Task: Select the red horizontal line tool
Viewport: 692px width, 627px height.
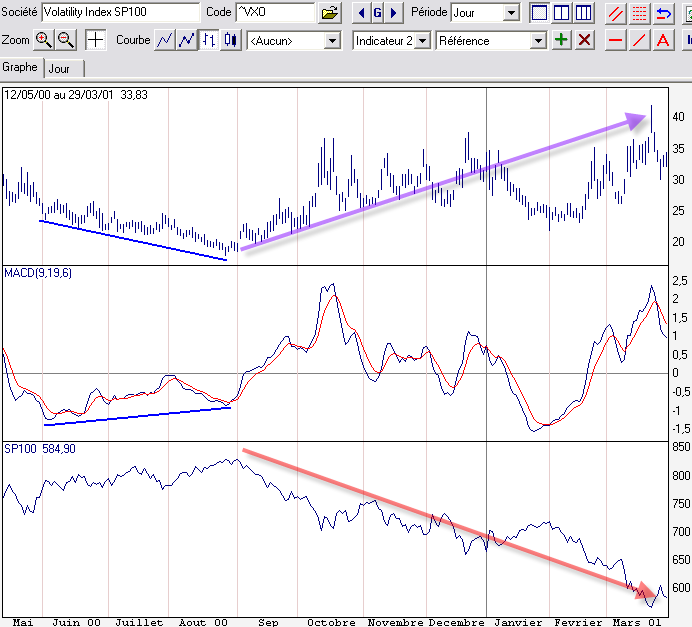Action: point(615,41)
